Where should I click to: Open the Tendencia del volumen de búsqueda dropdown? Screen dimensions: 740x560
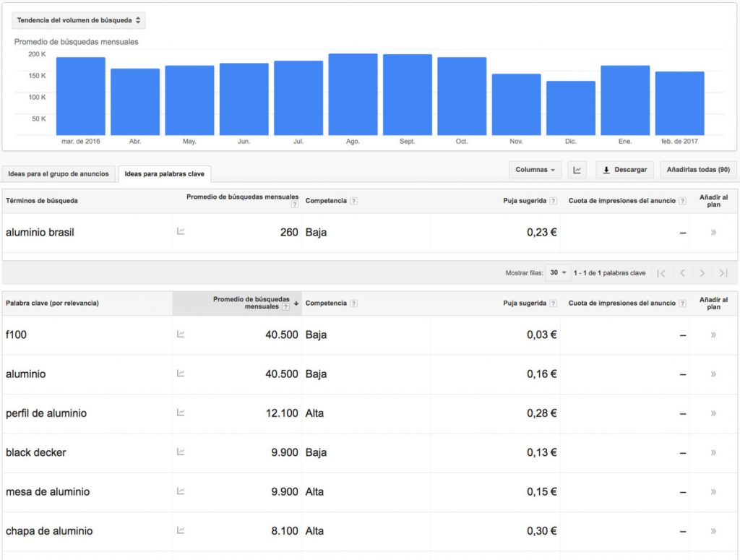(x=80, y=20)
